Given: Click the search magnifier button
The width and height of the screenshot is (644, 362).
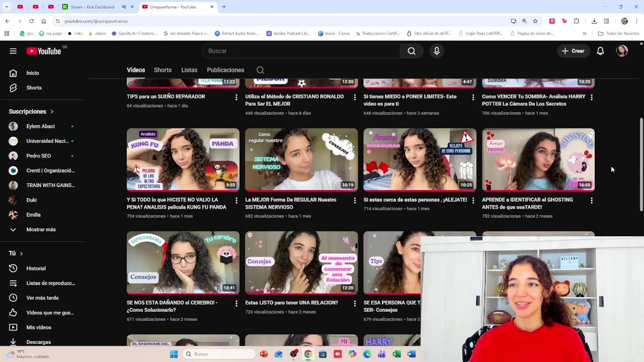Looking at the screenshot, I should 412,51.
